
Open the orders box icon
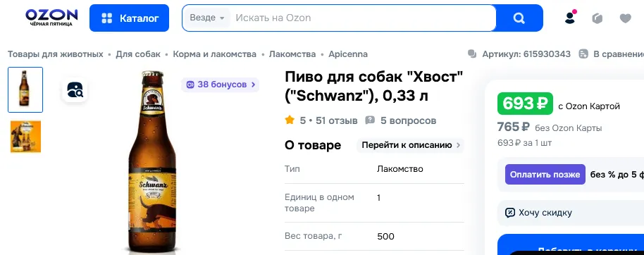(x=597, y=18)
